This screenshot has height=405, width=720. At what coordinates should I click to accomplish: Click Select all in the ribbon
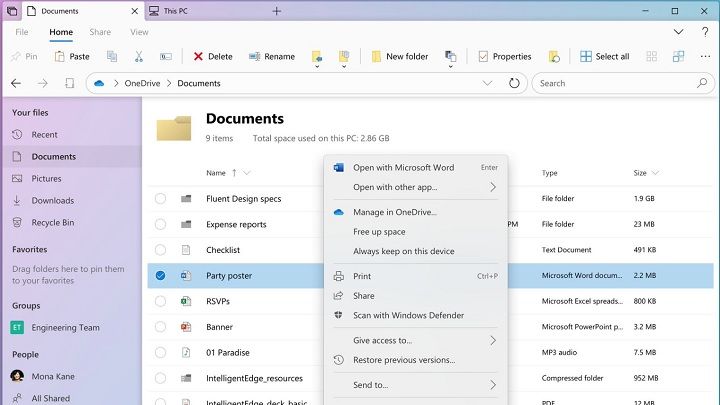(x=604, y=57)
